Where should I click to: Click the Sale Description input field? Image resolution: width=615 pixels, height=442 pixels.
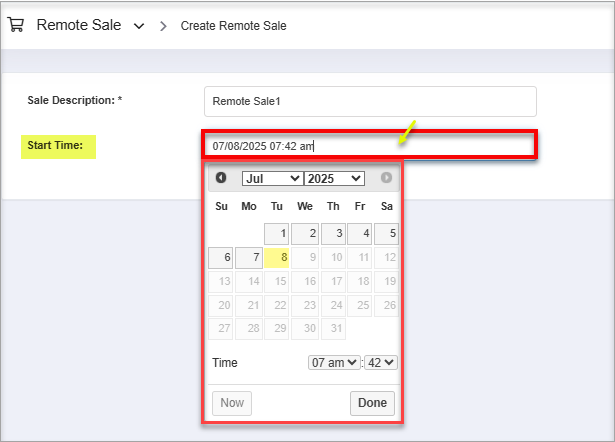pos(370,101)
